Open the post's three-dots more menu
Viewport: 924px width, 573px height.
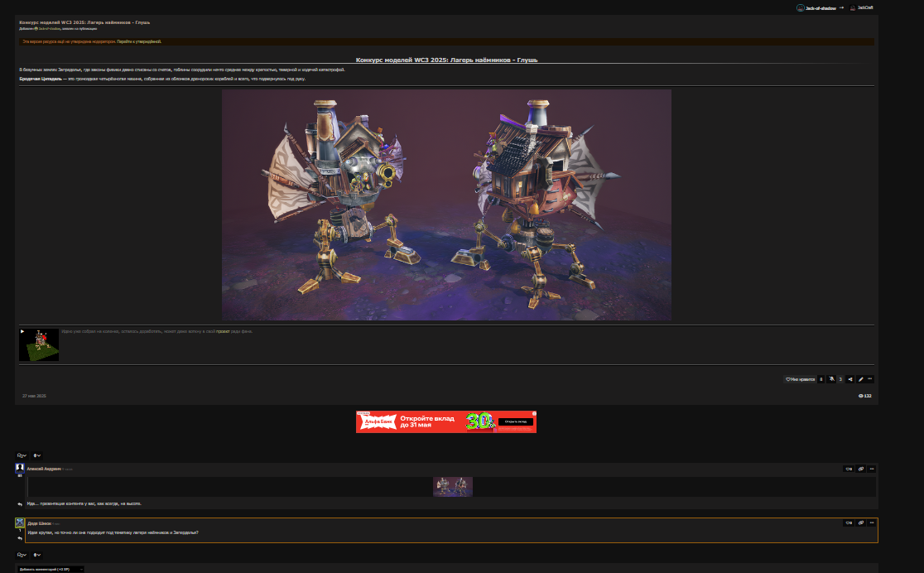click(870, 379)
